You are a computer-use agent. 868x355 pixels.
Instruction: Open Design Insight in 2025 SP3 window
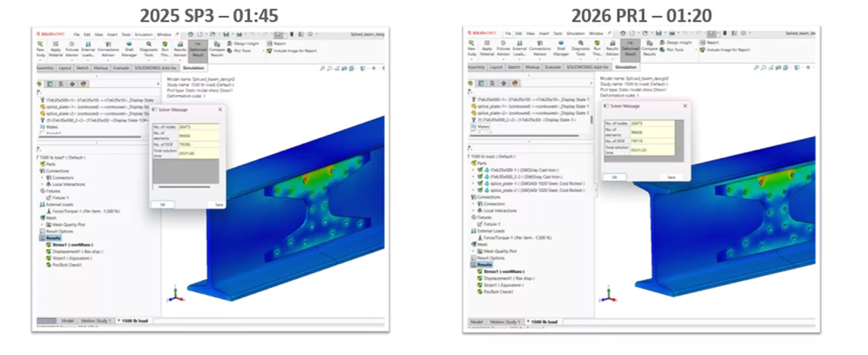(242, 42)
